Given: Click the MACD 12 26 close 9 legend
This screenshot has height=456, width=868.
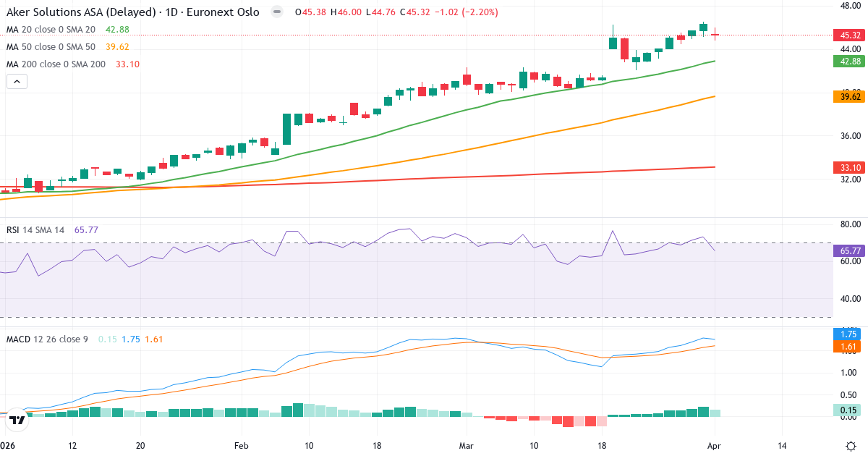Looking at the screenshot, I should [x=47, y=339].
